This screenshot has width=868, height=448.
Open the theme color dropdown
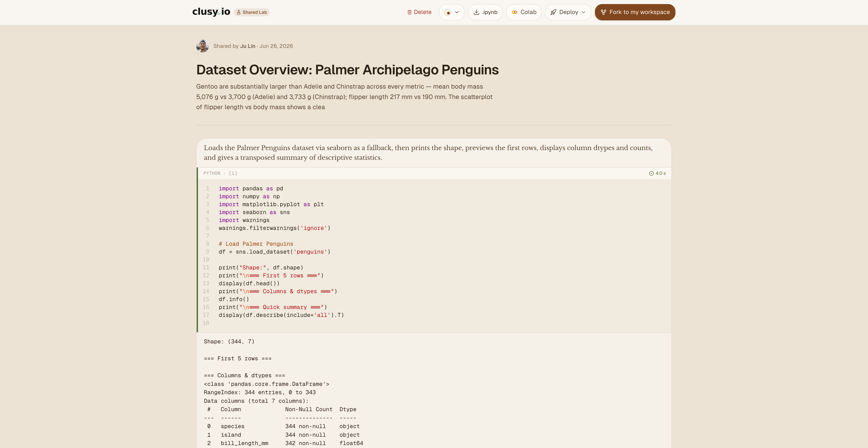click(x=452, y=12)
